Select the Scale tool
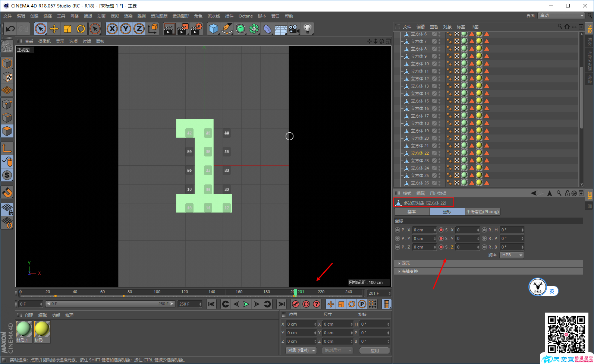 (x=67, y=29)
